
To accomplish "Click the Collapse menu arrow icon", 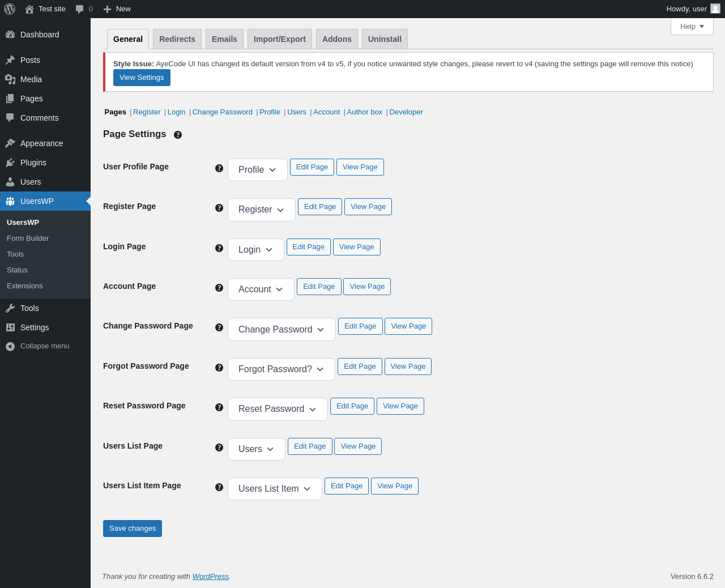I will [x=10, y=346].
